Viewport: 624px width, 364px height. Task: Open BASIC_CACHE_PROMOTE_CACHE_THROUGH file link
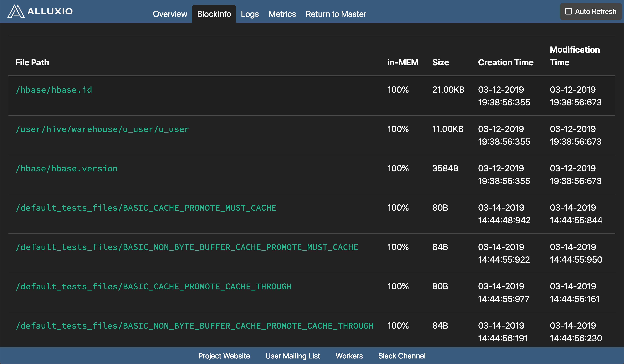coord(154,286)
